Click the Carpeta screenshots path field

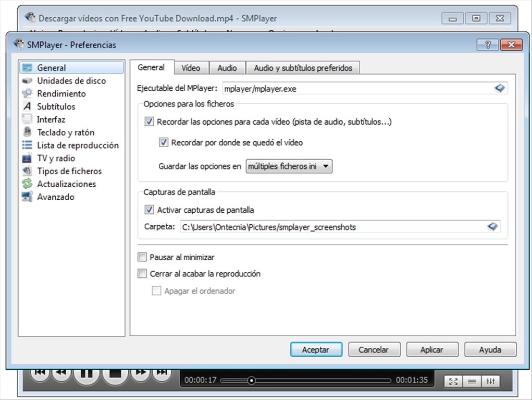pos(340,226)
